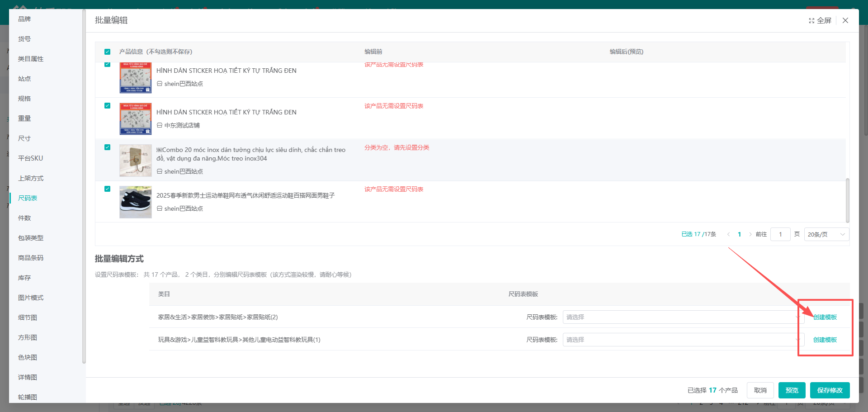Click the 保存修改 button
Image resolution: width=868 pixels, height=412 pixels.
[830, 390]
